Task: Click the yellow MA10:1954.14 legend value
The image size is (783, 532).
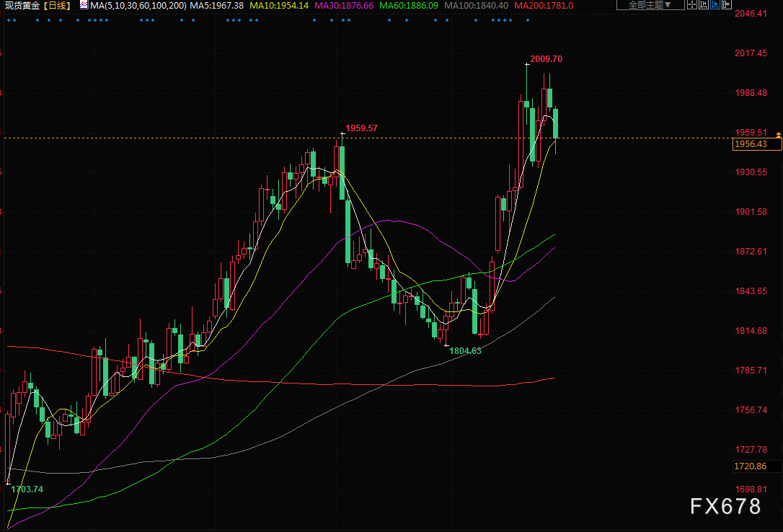Action: pyautogui.click(x=279, y=5)
